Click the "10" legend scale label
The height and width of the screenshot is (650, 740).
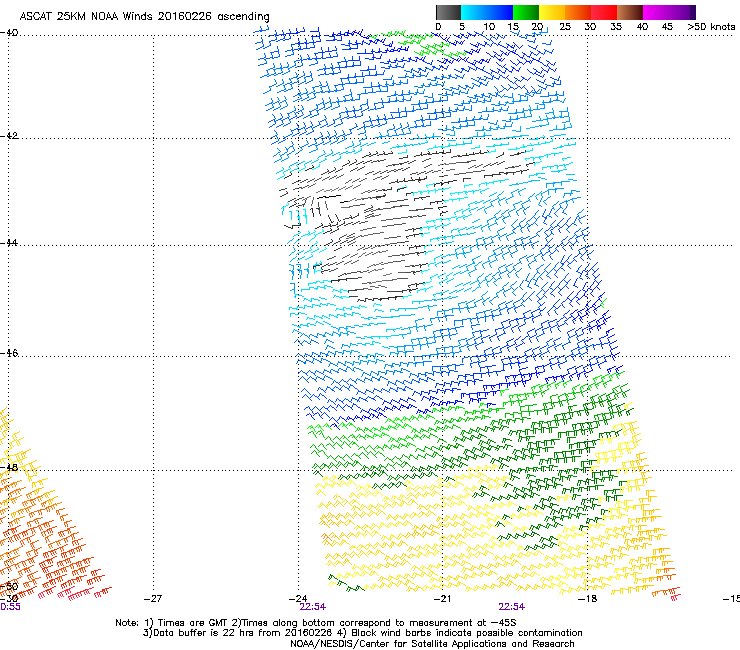pos(489,26)
